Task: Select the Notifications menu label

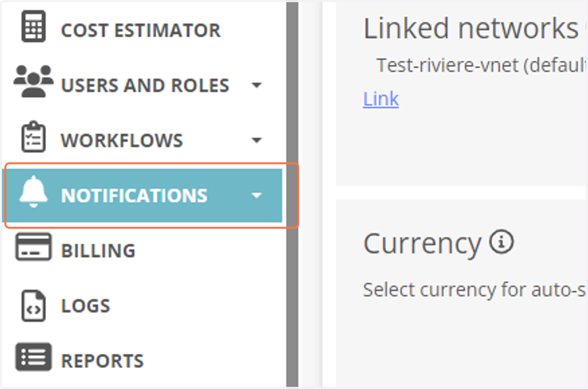Action: click(x=134, y=195)
